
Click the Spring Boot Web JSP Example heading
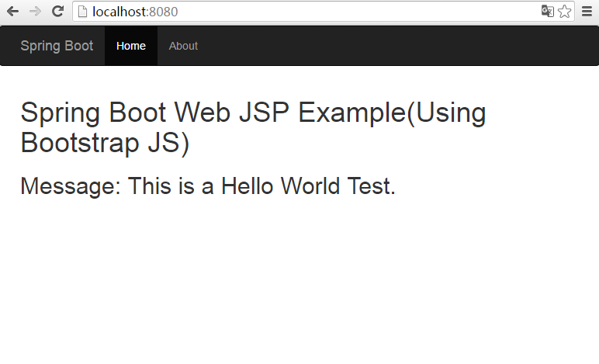coord(253,127)
